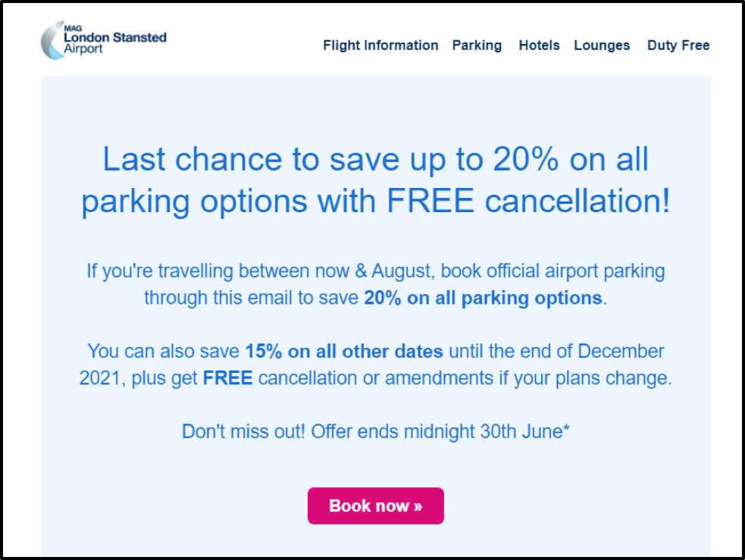Select Hotels in the top navigation
This screenshot has height=560, width=745.
pos(539,45)
